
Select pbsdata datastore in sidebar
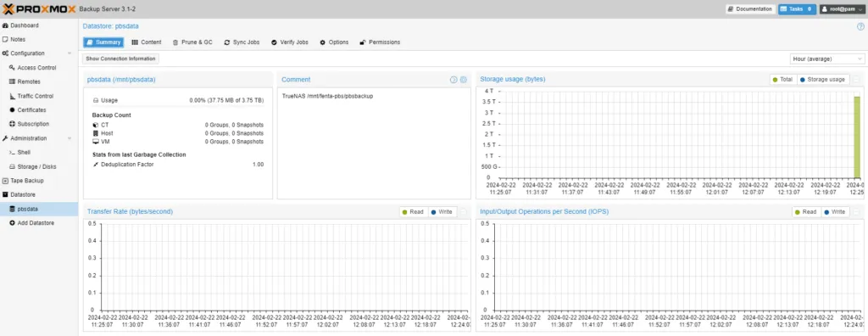click(39, 209)
